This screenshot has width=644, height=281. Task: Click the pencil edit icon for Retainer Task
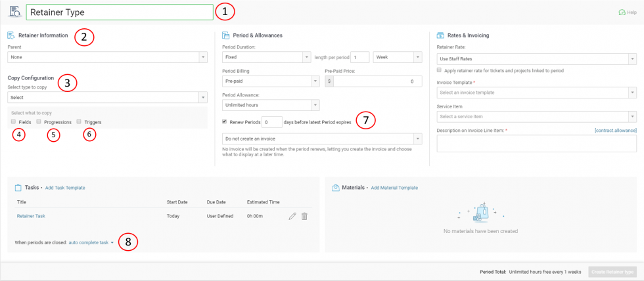[x=292, y=216]
